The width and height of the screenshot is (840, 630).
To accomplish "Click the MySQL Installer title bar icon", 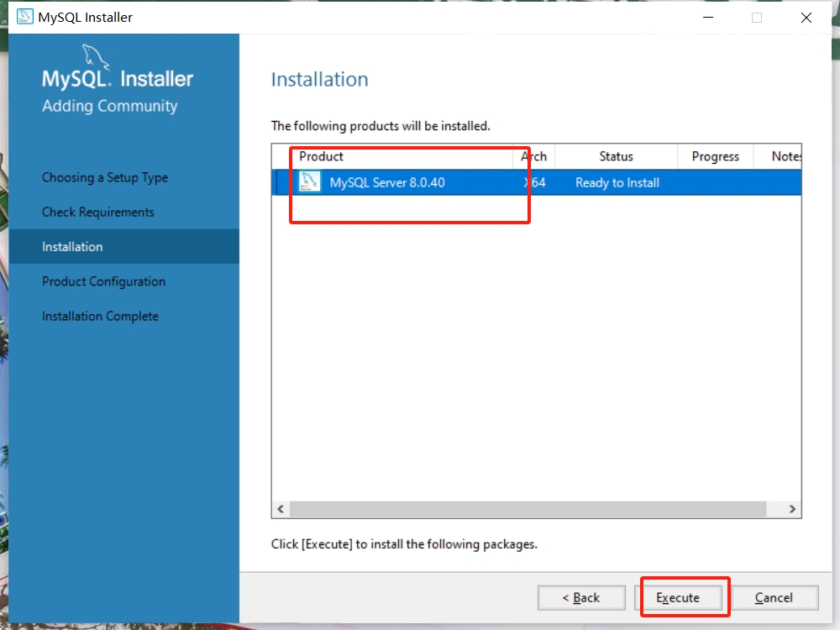I will click(25, 17).
